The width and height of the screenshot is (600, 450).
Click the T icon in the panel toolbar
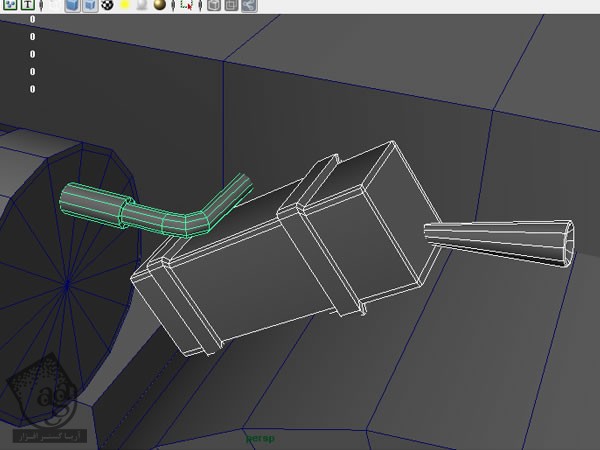(26, 5)
